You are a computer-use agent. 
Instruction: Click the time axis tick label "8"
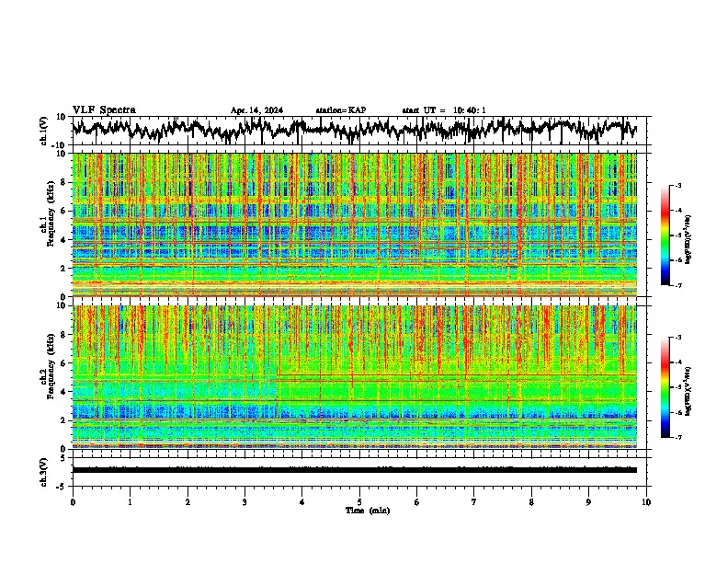point(531,502)
